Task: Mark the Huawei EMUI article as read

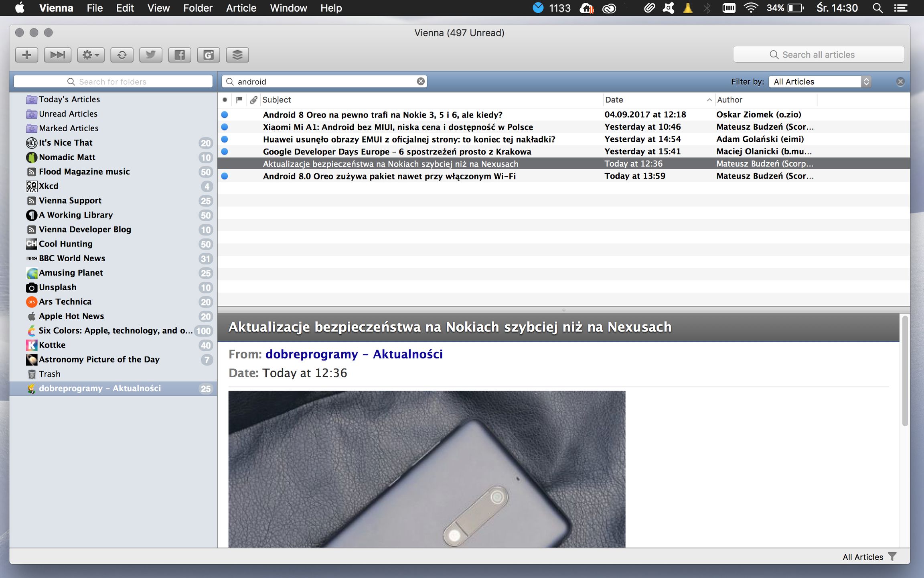Action: (225, 139)
